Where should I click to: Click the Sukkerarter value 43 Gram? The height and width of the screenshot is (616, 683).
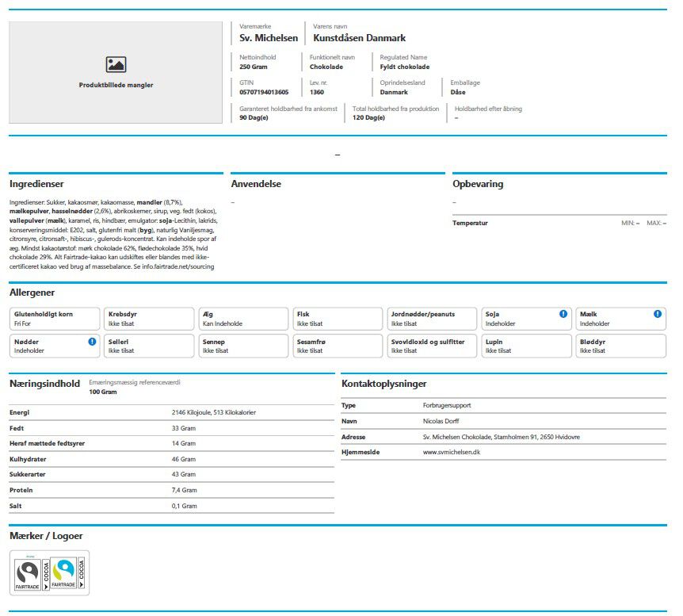(183, 474)
